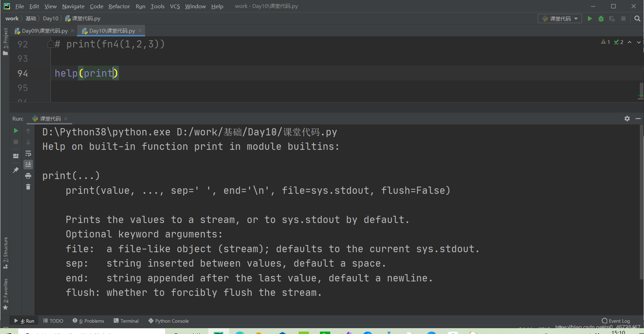The image size is (644, 334).
Task: Rerun program in Run panel
Action: 16,131
